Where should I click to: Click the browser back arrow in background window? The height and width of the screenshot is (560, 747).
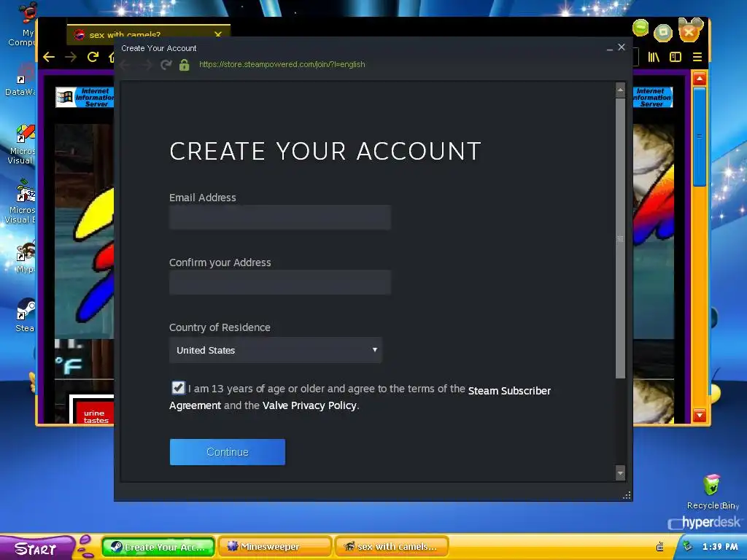click(x=49, y=58)
